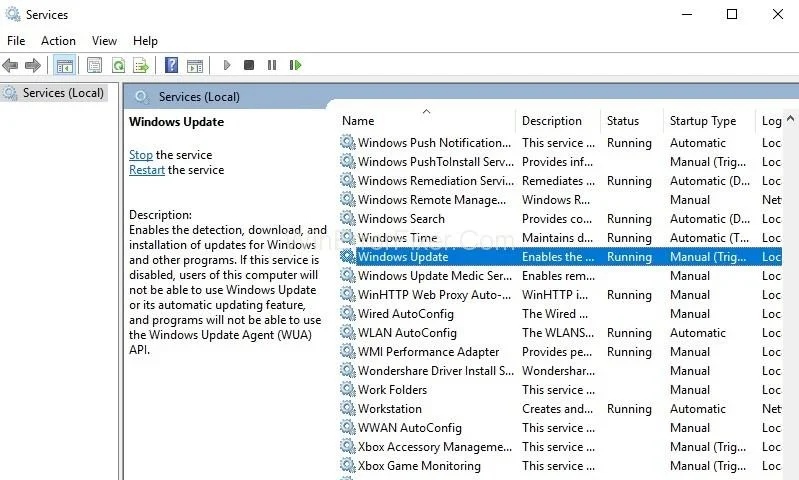The width and height of the screenshot is (799, 480).
Task: Click gear icon of Windows Push Notification row
Action: click(x=348, y=143)
